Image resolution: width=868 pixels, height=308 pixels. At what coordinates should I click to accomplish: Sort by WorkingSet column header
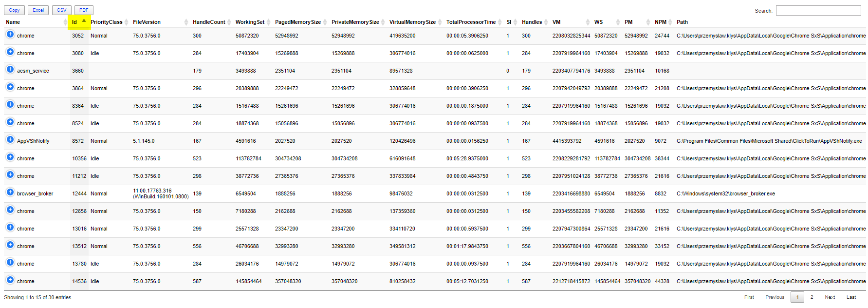click(250, 22)
